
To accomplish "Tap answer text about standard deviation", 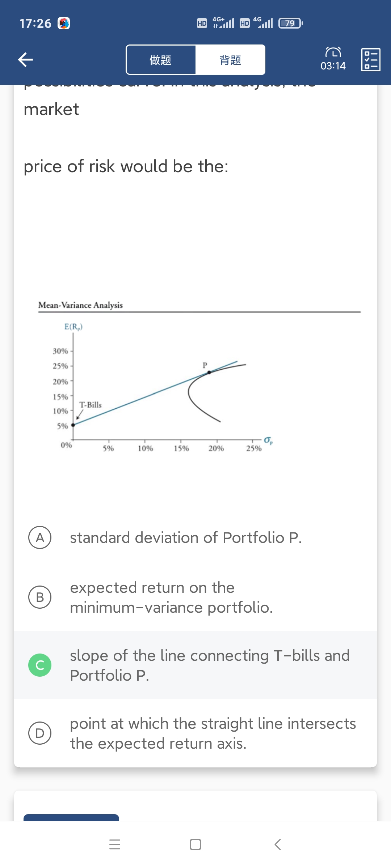I will tap(186, 538).
